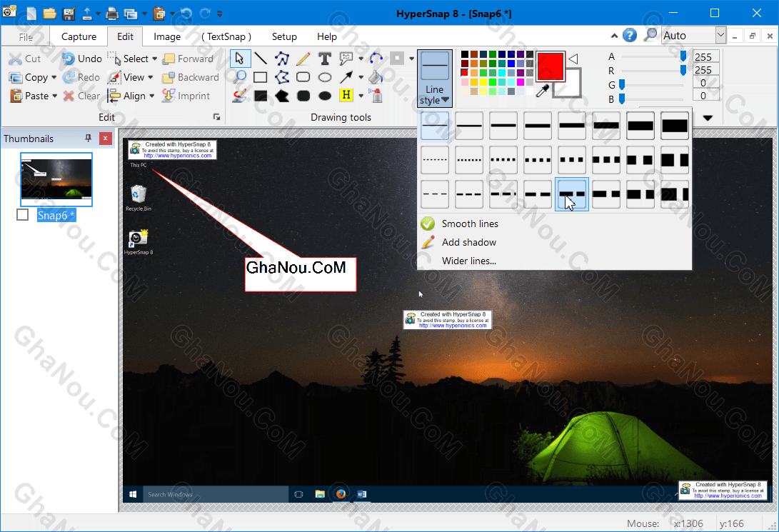
Task: Switch to the Image tab
Action: pos(167,36)
